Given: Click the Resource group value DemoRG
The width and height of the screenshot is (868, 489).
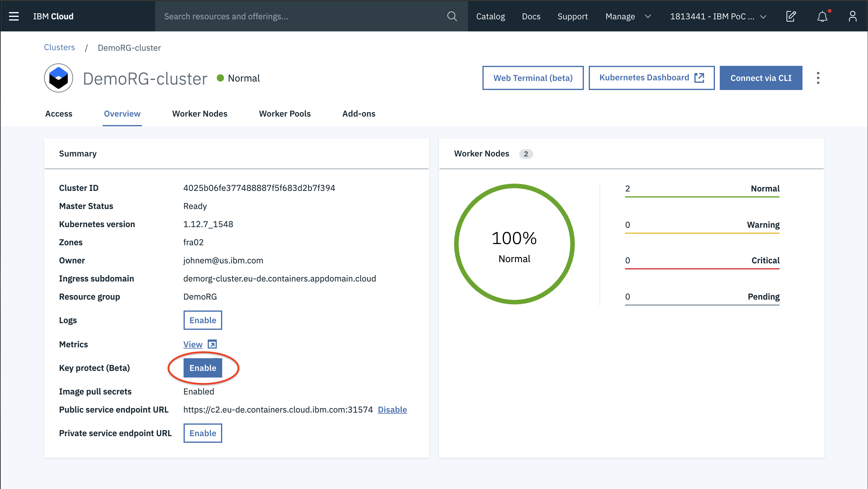Looking at the screenshot, I should click(200, 297).
